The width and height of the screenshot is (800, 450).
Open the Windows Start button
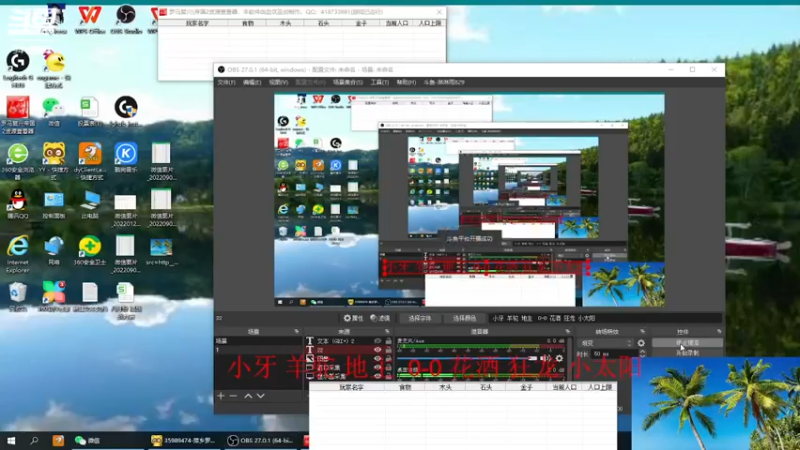point(11,440)
